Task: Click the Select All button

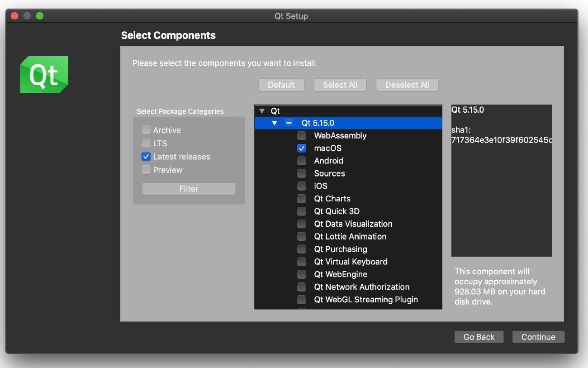Action: pyautogui.click(x=340, y=85)
